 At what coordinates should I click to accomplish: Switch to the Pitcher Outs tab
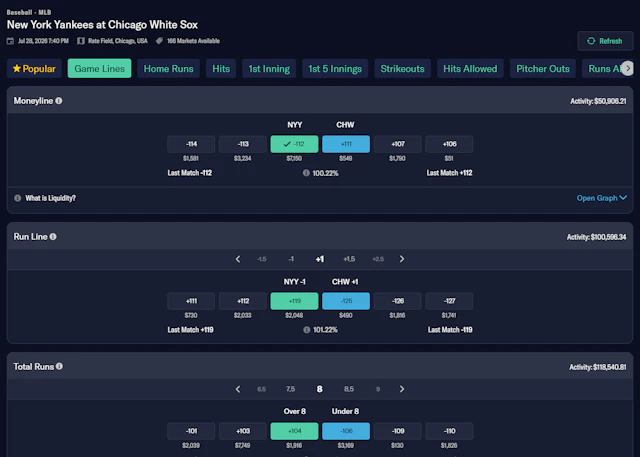pyautogui.click(x=543, y=69)
